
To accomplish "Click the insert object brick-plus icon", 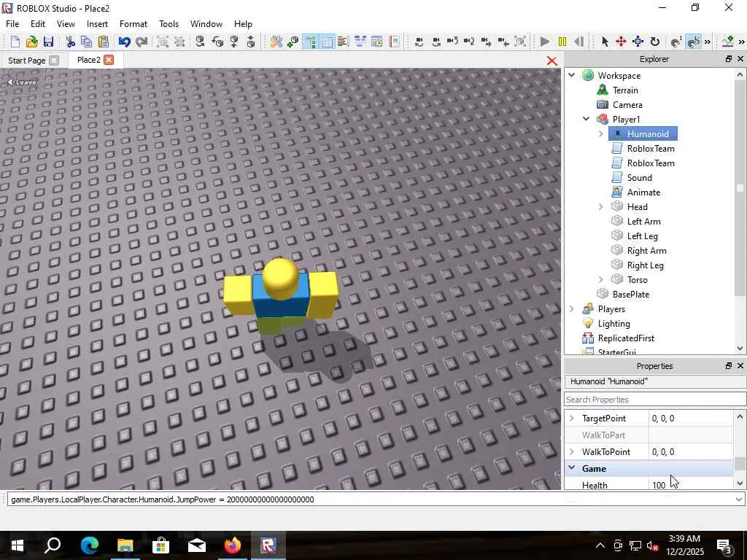I will [293, 42].
